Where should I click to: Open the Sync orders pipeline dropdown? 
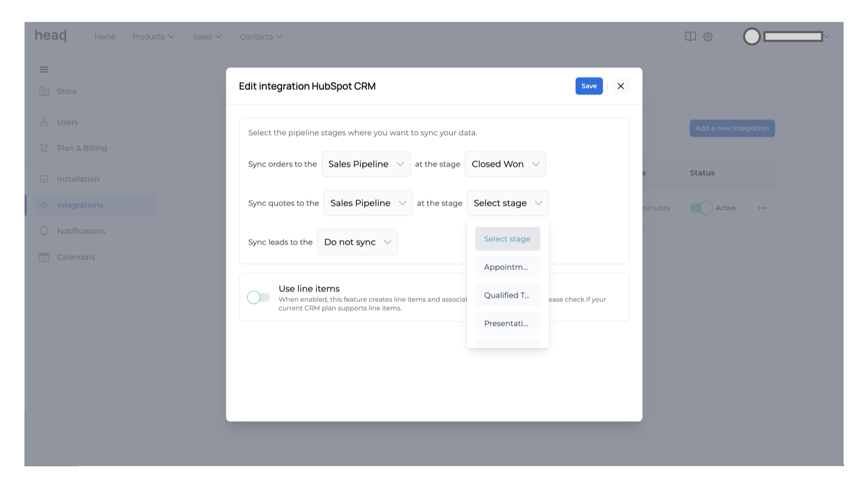[365, 164]
